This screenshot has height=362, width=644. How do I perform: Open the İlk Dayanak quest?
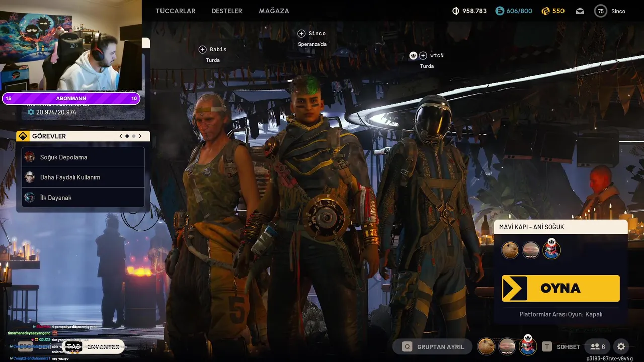click(x=83, y=198)
